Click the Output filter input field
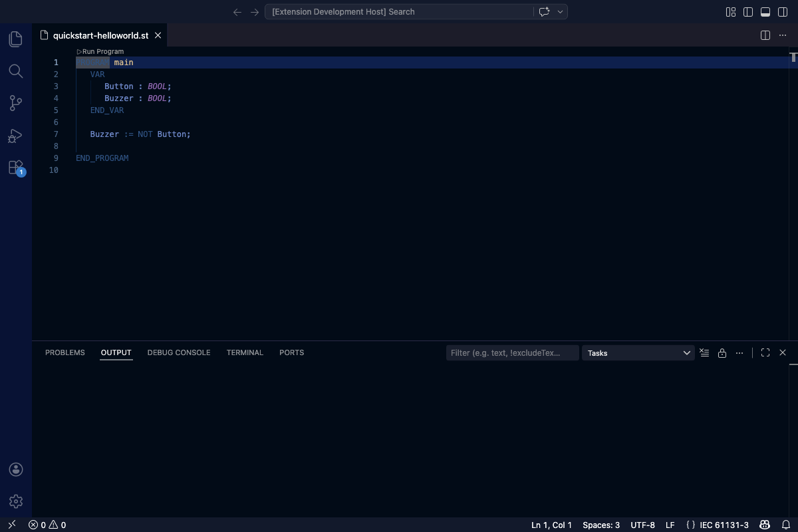 coord(512,352)
